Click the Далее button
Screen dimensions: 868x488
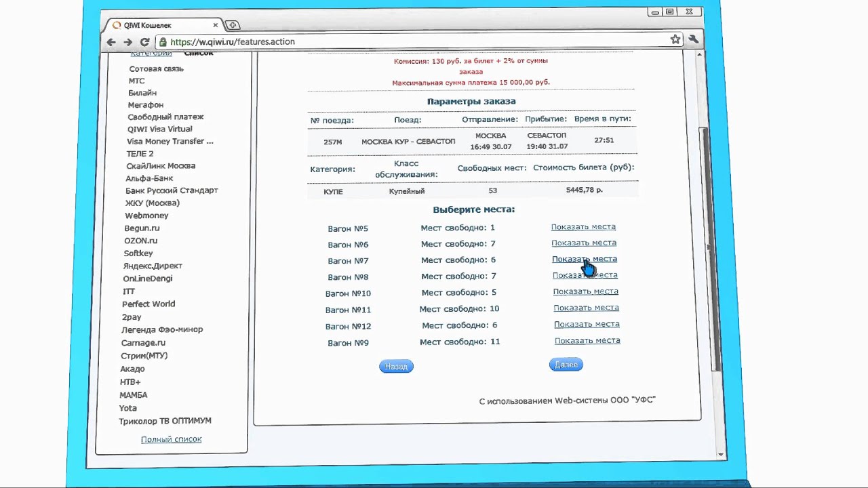pos(566,365)
